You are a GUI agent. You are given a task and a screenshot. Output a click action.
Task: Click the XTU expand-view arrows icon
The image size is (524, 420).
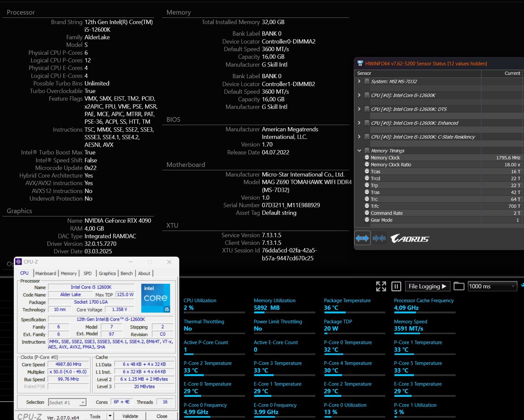(x=381, y=286)
